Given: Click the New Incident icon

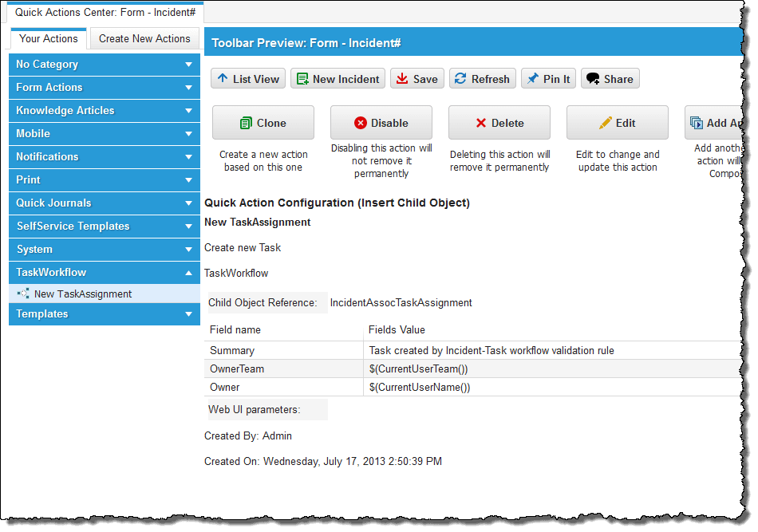Looking at the screenshot, I should (303, 78).
